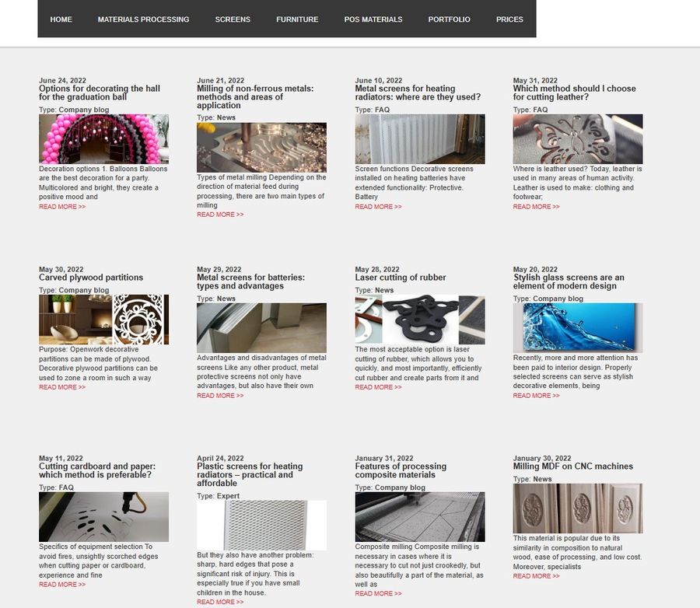
Task: Click 'Type: FAQ' under cutting leather post
Action: (530, 110)
